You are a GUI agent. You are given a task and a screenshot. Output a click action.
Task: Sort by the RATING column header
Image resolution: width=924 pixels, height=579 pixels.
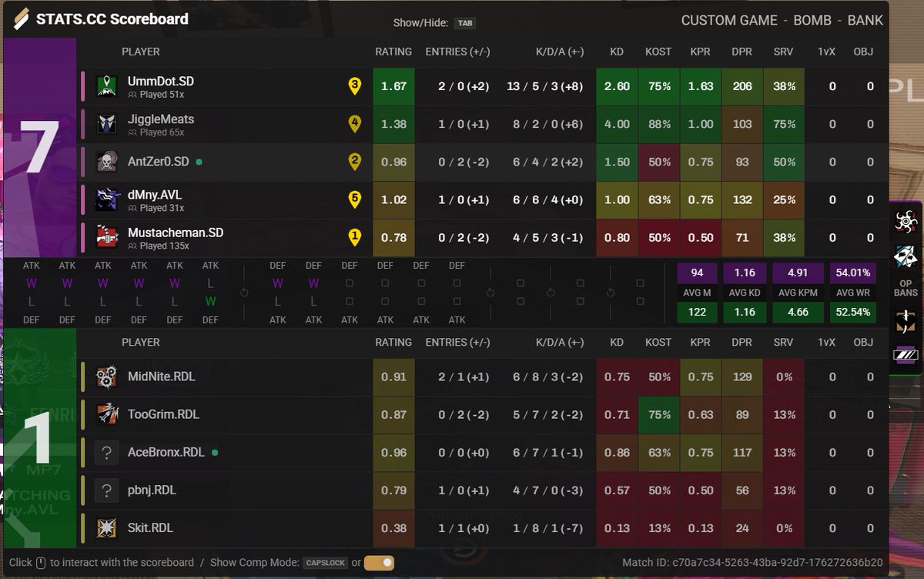tap(393, 52)
